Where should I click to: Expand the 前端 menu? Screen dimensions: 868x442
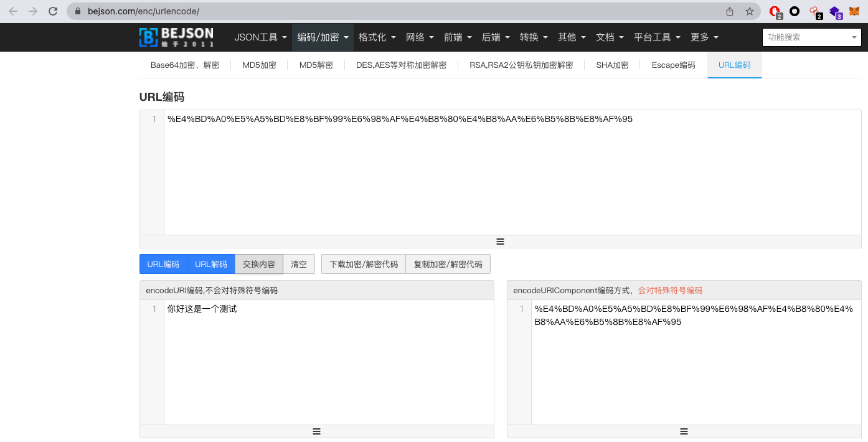point(458,37)
